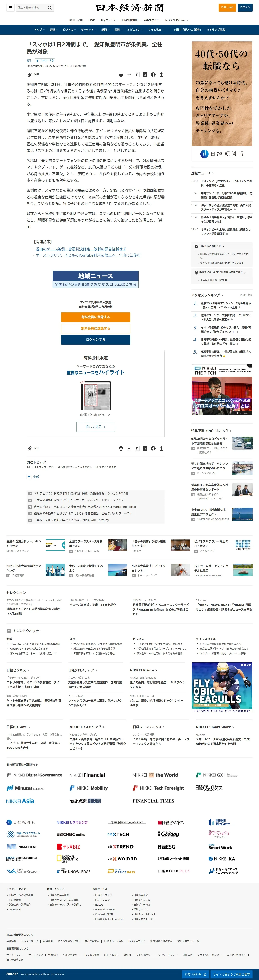Expand the オピニオン navigation dropdown
Image resolution: width=259 pixels, height=980 pixels.
click(135, 30)
